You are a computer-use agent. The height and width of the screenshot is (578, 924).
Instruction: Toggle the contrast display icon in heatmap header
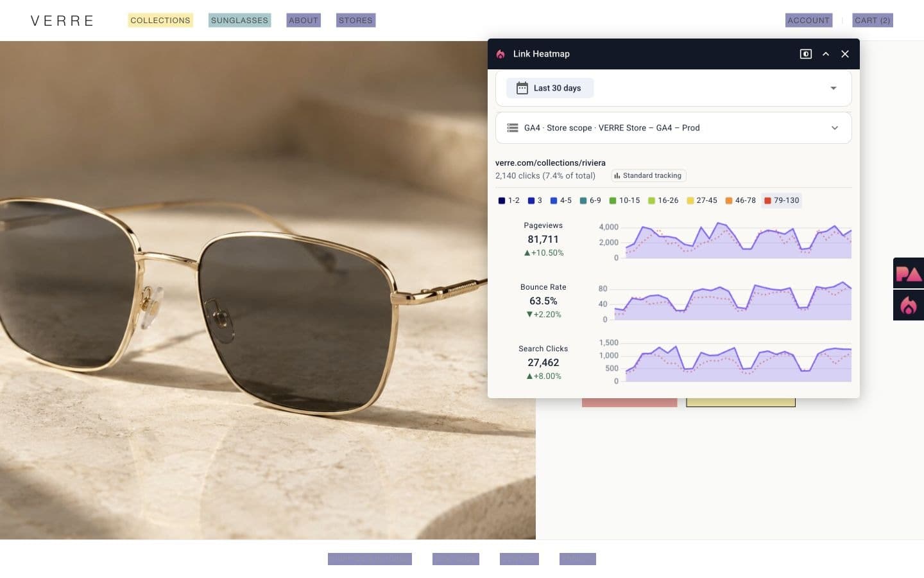point(806,54)
